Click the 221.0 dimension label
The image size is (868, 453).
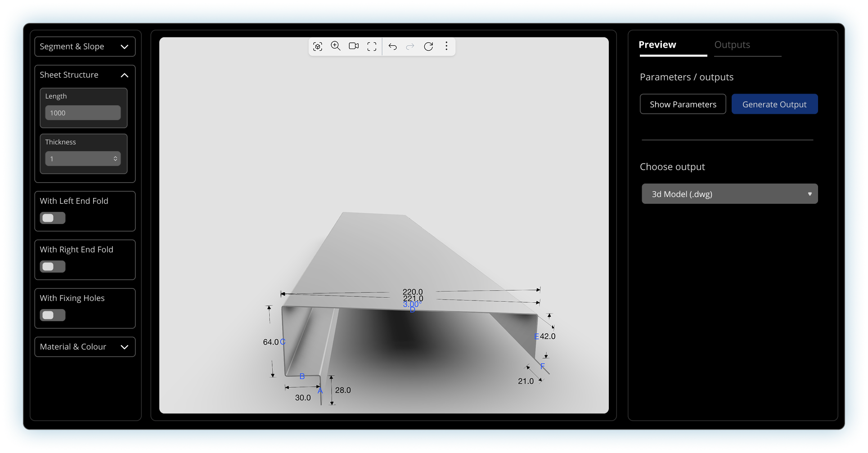pyautogui.click(x=413, y=298)
